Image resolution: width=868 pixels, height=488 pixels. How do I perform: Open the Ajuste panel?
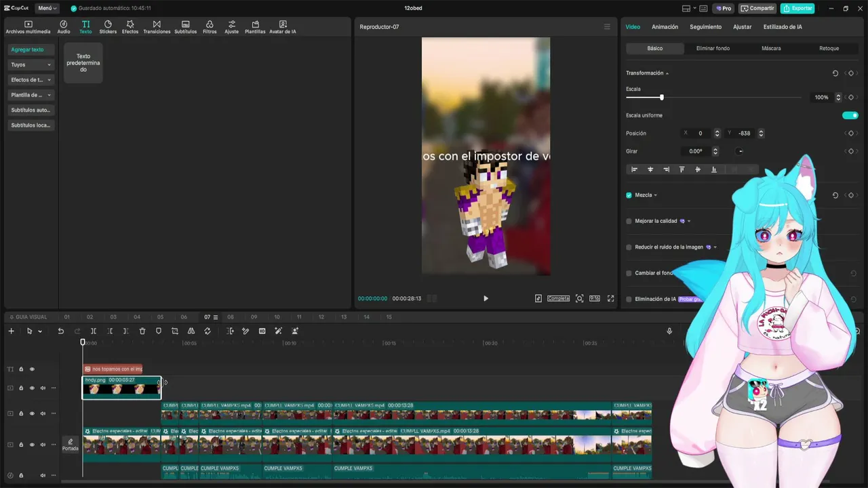pos(232,27)
